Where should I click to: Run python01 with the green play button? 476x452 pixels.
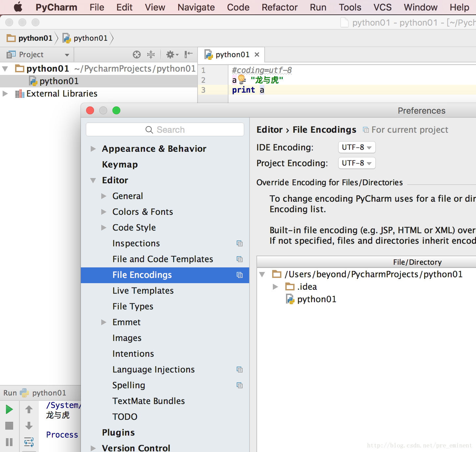[9, 409]
